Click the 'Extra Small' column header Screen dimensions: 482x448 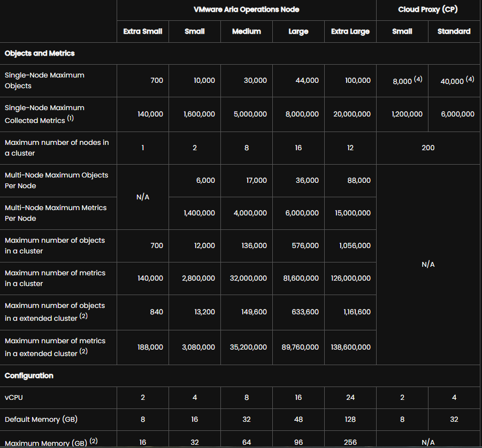143,32
